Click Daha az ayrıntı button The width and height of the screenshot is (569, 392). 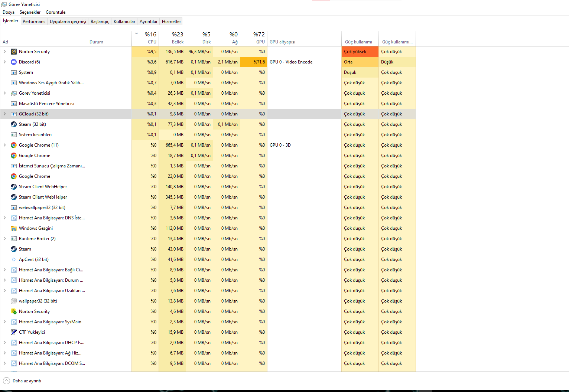click(22, 381)
